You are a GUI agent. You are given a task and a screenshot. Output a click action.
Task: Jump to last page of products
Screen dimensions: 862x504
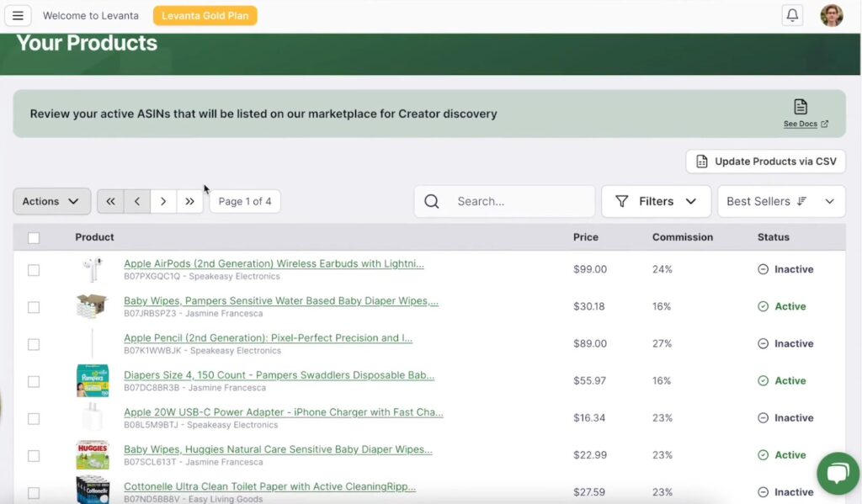[x=189, y=201]
